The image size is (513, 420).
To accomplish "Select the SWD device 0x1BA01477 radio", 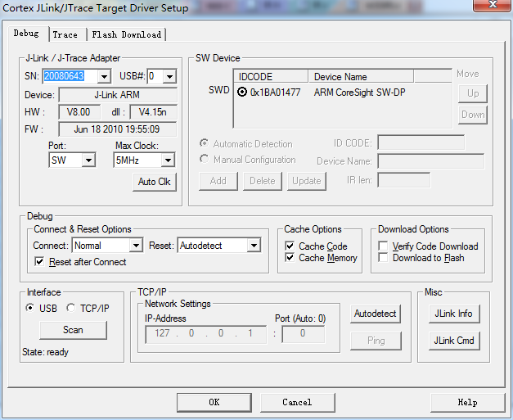I will (242, 93).
